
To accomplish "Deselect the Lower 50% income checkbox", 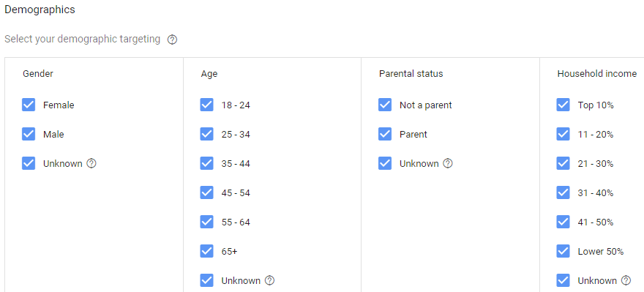I will click(563, 251).
